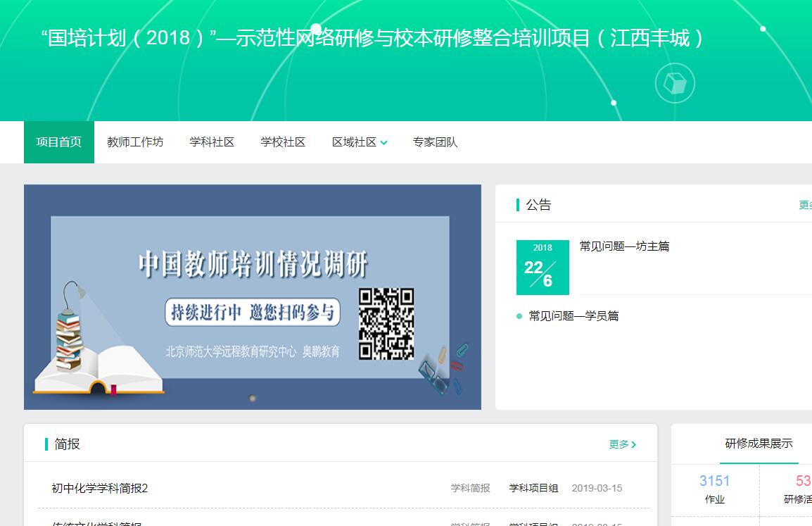The image size is (812, 526).
Task: Open the 学科社区 menu item
Action: (212, 142)
